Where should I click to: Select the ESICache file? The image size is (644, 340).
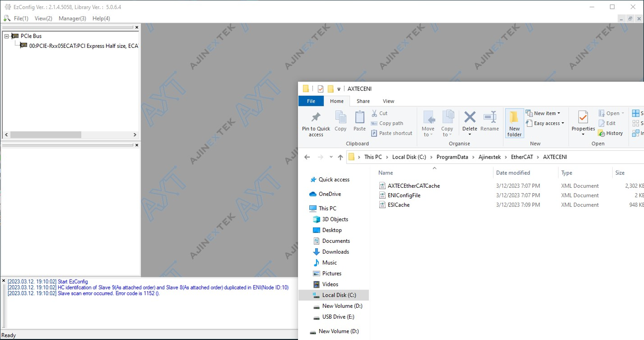click(398, 205)
